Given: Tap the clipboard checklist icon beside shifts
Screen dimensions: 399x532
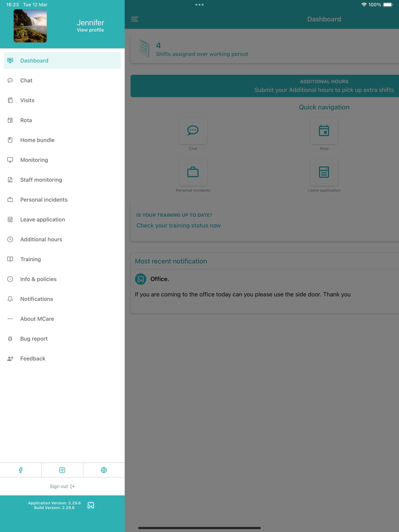Looking at the screenshot, I should [x=144, y=48].
